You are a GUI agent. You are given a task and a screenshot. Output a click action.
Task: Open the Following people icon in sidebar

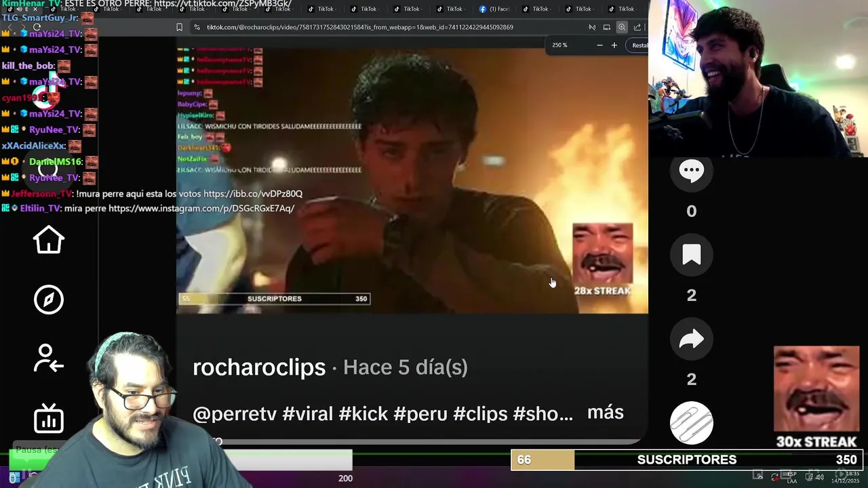click(49, 359)
